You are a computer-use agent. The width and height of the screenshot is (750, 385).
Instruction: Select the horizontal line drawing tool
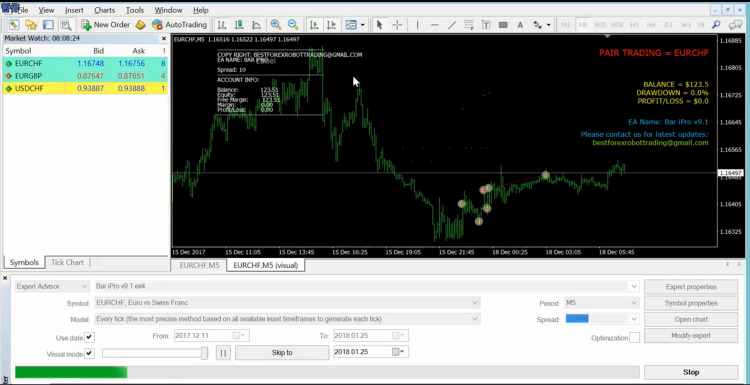coord(434,24)
